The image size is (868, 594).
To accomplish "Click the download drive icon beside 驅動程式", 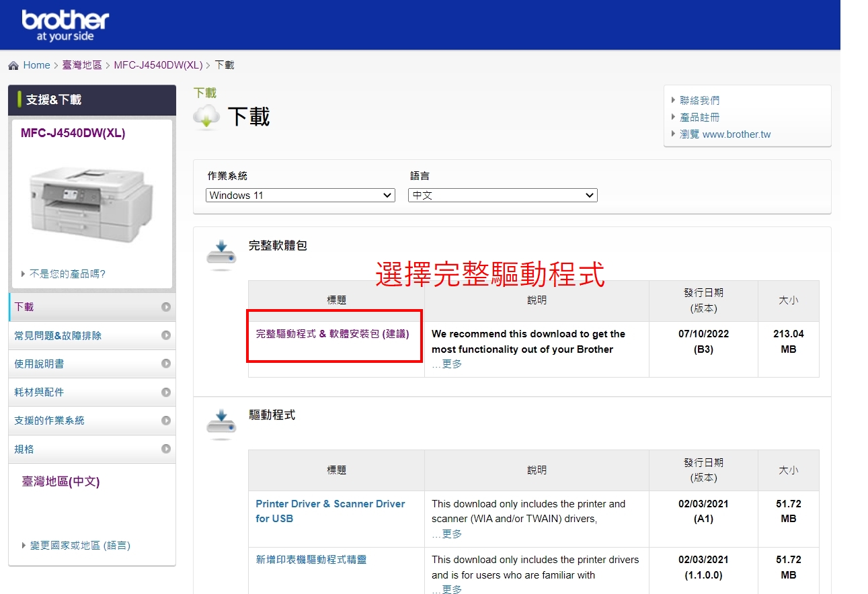I will click(221, 425).
